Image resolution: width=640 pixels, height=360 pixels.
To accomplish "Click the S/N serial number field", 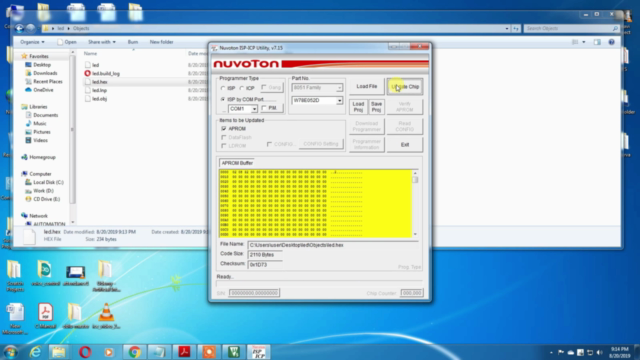I will point(254,293).
